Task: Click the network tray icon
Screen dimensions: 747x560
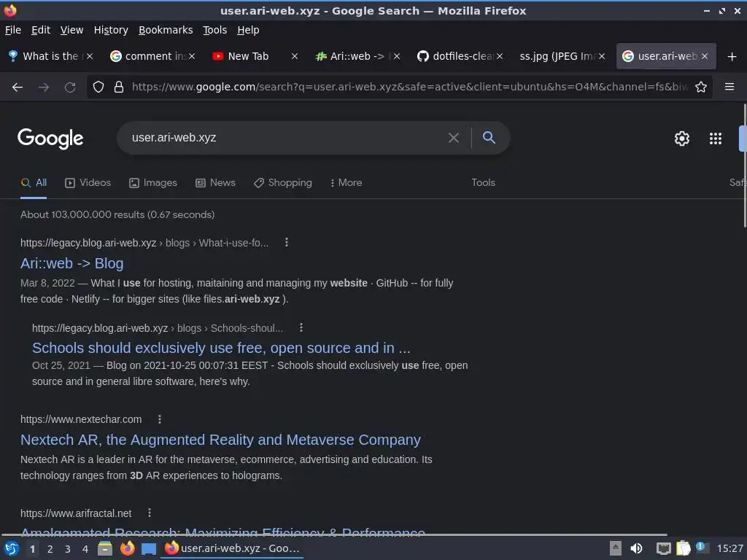Action: coord(664,548)
